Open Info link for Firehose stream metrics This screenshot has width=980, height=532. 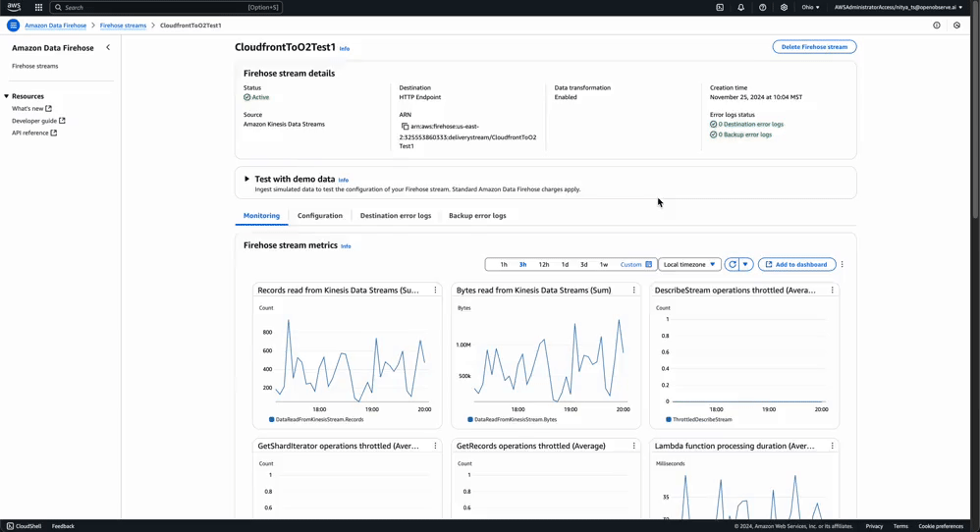coord(346,246)
